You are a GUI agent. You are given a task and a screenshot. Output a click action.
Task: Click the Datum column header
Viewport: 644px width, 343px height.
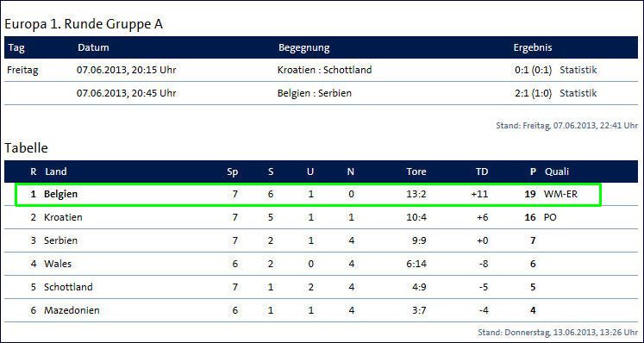click(93, 47)
